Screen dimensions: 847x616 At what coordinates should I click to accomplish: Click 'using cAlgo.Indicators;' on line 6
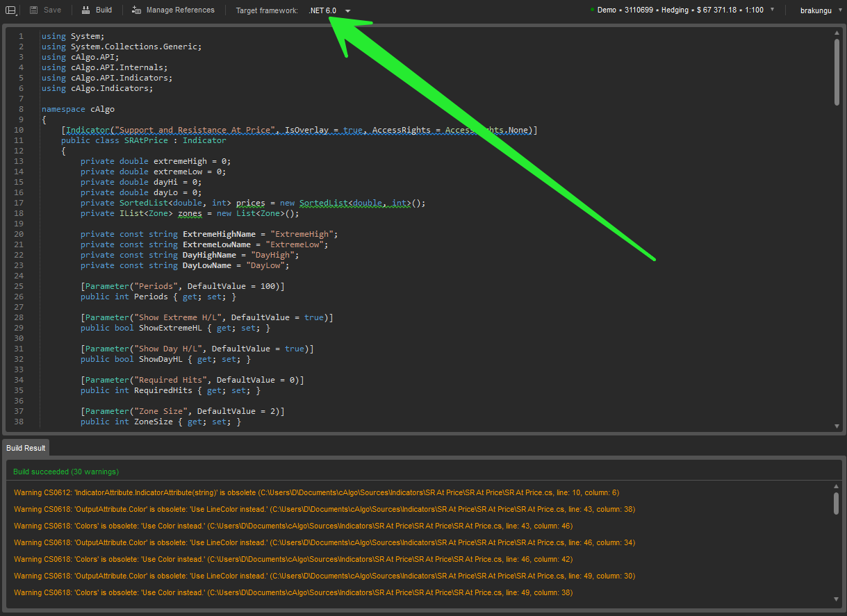point(97,88)
